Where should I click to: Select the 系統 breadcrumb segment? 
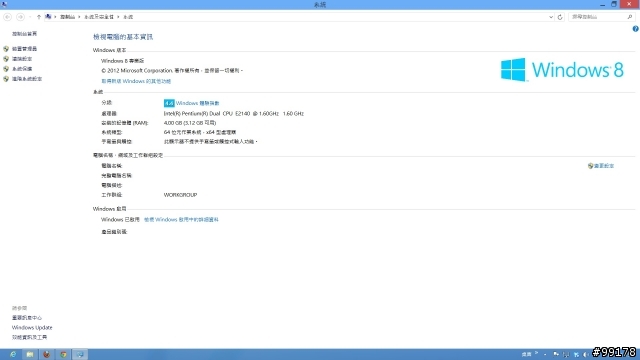click(128, 17)
